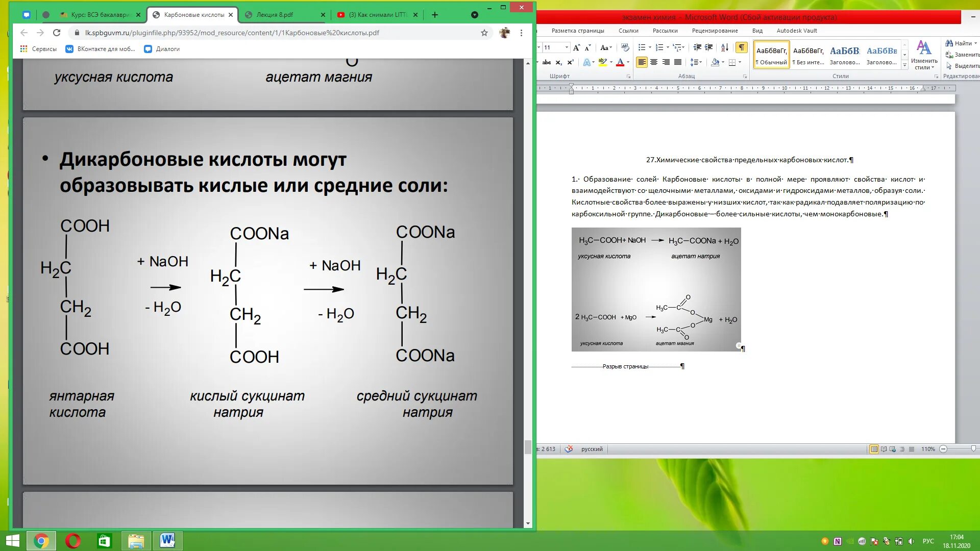Open the Разметка страницы ribbon tab
Screen dimensions: 980x551
(x=578, y=31)
